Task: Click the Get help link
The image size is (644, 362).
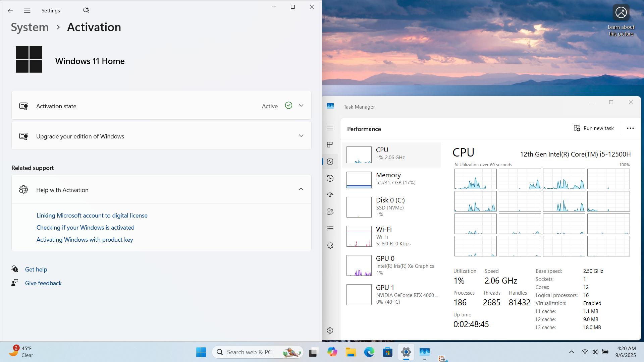Action: [36, 269]
